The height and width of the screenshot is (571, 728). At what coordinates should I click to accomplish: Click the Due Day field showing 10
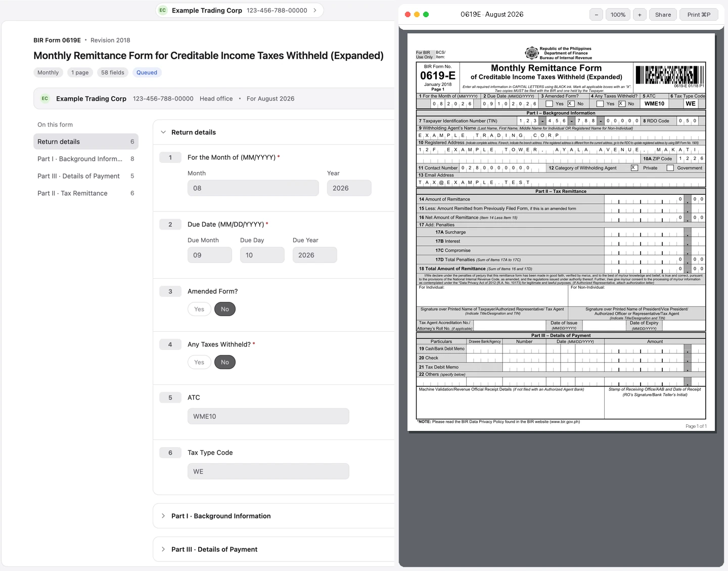click(262, 255)
